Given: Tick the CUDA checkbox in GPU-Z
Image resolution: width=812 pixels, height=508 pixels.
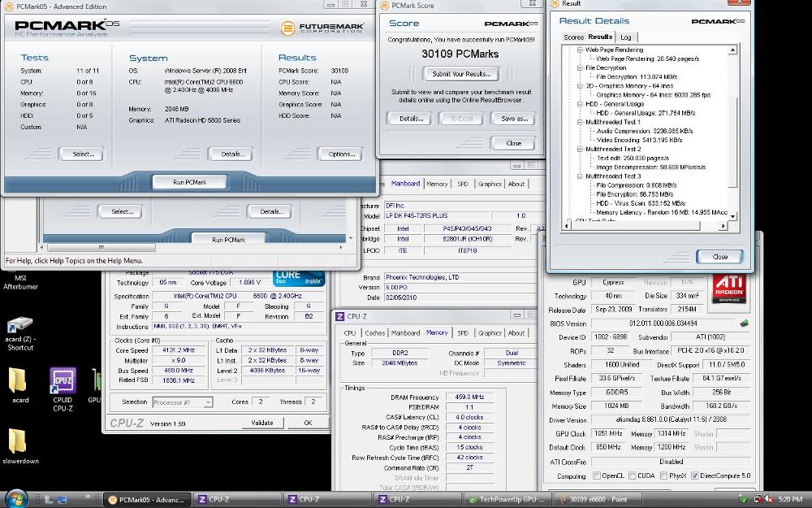Looking at the screenshot, I should coord(633,475).
